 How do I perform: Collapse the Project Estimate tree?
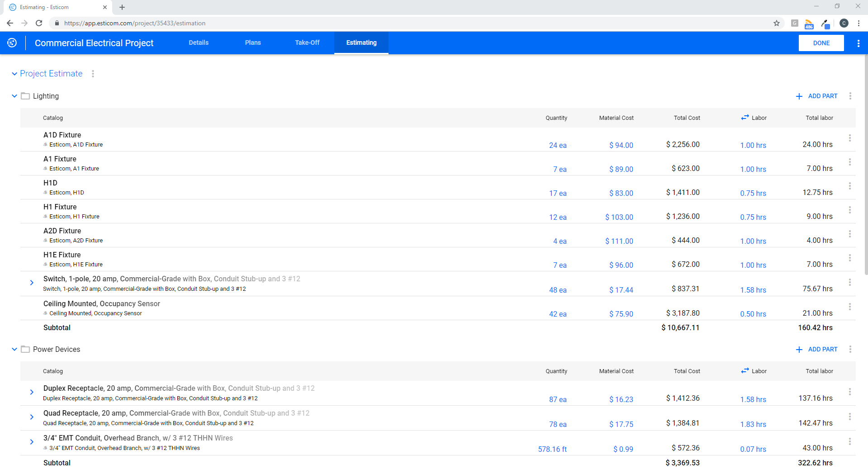(x=14, y=73)
